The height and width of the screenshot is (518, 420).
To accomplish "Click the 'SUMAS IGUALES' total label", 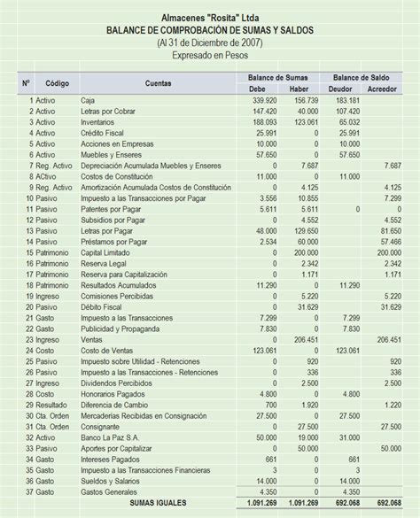I will pyautogui.click(x=158, y=504).
